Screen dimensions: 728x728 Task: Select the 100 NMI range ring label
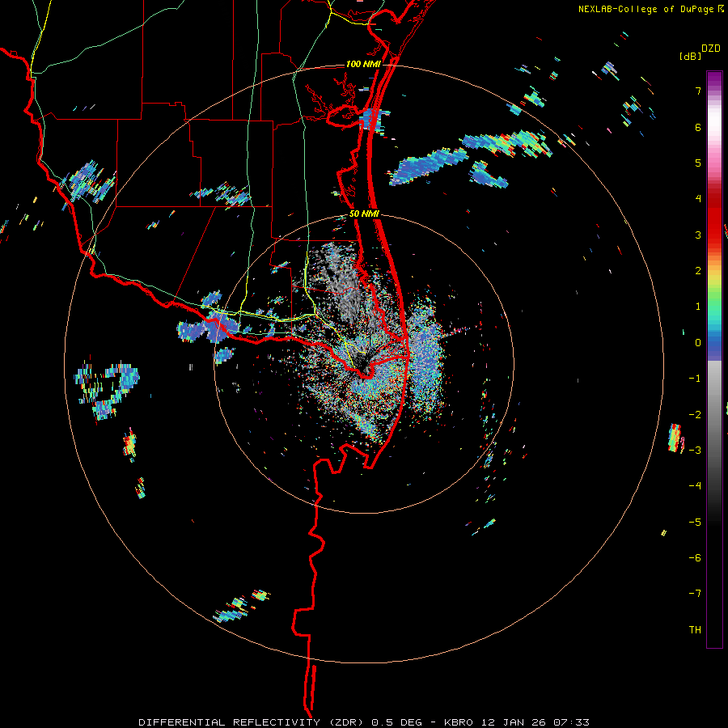click(363, 64)
